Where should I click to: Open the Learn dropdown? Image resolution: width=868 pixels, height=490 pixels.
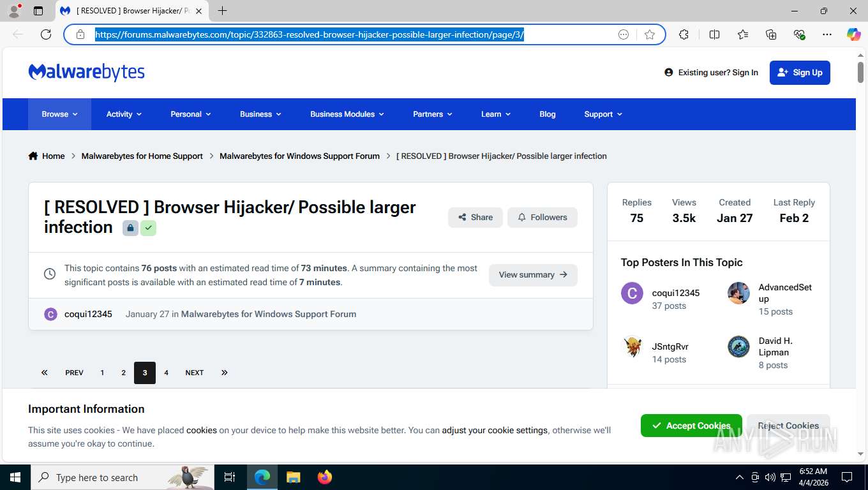(x=496, y=114)
